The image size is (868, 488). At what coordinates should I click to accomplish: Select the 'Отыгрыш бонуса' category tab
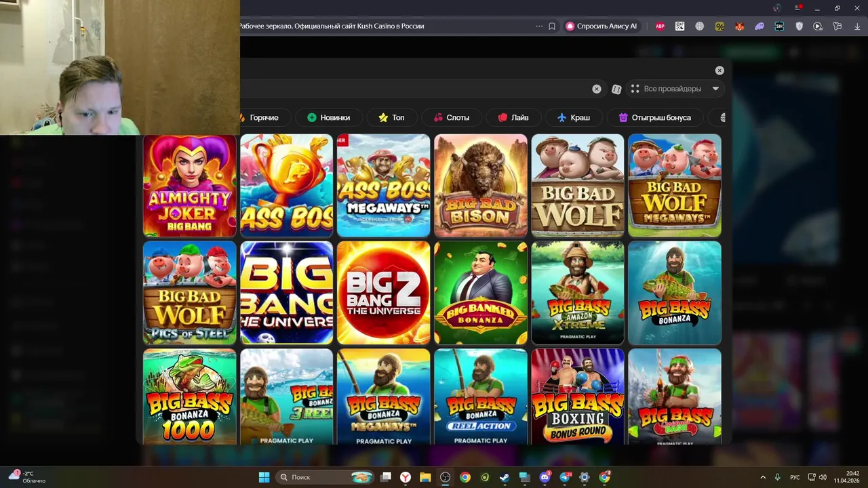655,117
